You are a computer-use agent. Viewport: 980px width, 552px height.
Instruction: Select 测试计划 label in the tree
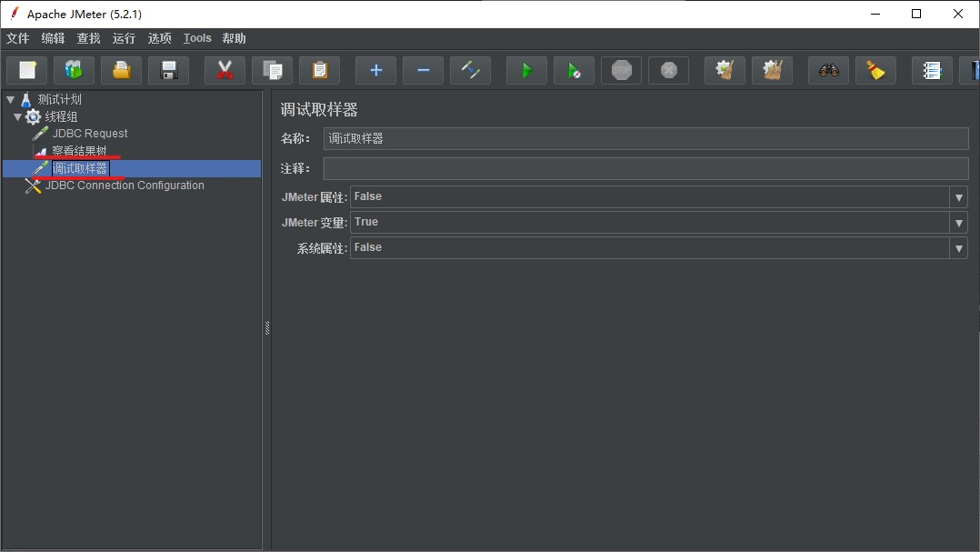(x=59, y=99)
